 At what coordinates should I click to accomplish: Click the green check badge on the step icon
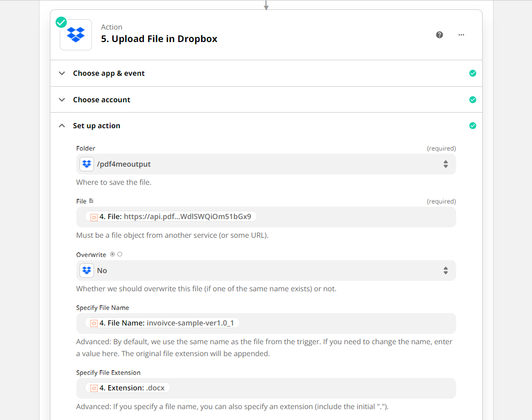coord(61,22)
